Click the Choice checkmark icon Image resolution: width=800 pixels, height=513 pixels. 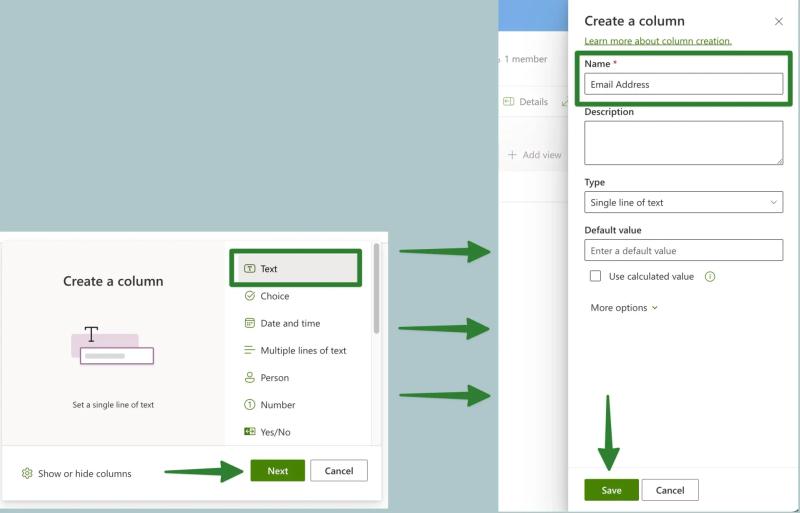click(x=249, y=296)
